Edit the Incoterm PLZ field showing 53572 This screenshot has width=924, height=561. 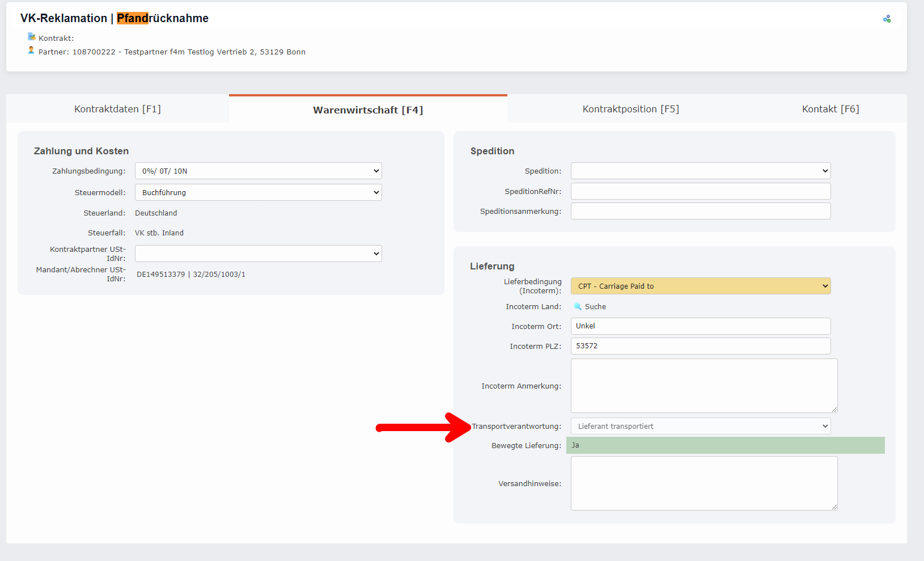[701, 346]
